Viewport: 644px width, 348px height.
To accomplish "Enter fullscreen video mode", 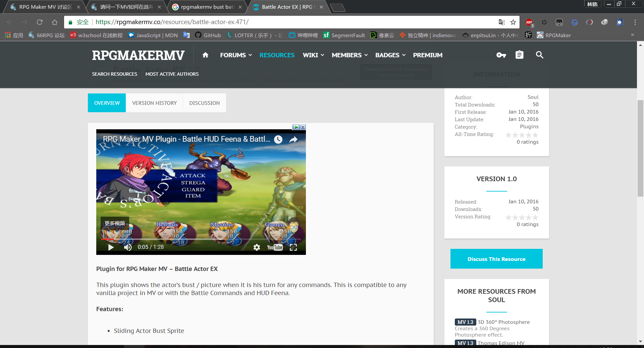I will point(293,247).
